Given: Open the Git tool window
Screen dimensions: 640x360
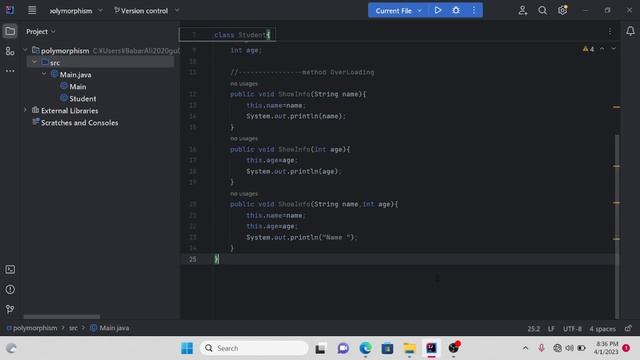Looking at the screenshot, I should pyautogui.click(x=10, y=309).
